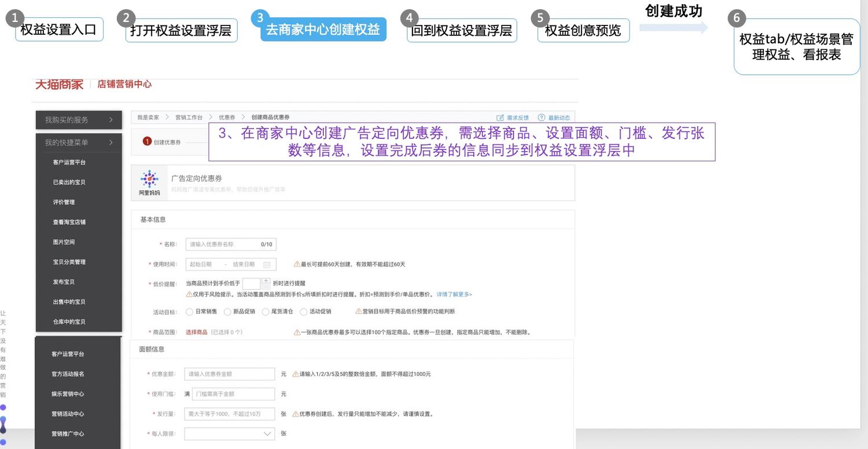Viewport: 868px width, 449px height.
Task: Click a purple navigation dot on left edge
Action: tap(4, 408)
